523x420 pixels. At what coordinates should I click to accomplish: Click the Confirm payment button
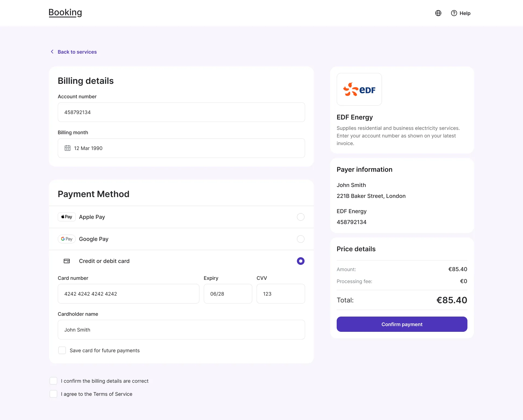click(x=402, y=324)
